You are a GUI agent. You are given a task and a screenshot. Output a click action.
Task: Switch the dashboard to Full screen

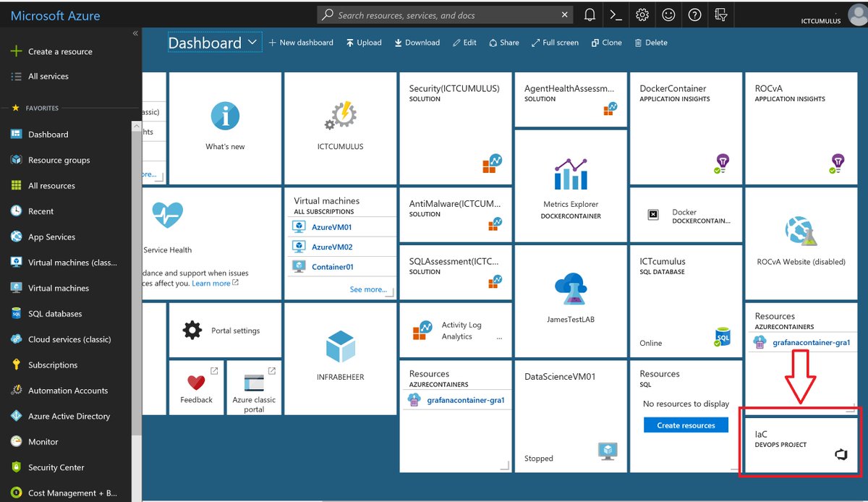pos(555,43)
